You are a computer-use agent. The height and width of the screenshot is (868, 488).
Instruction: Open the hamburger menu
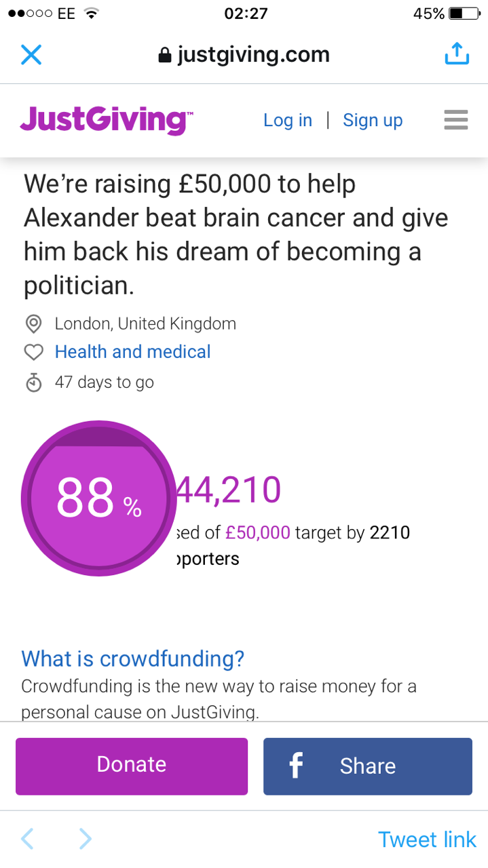pos(456,119)
